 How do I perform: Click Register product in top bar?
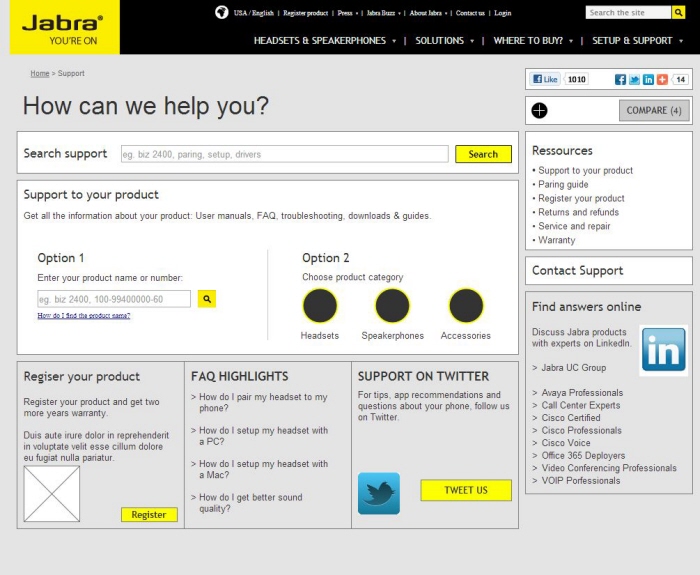305,13
